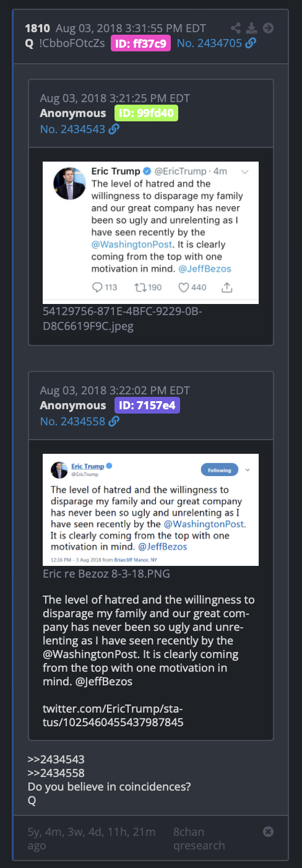302x868 pixels.
Task: Click the reply icon in embedded tweet
Action: coord(97,287)
